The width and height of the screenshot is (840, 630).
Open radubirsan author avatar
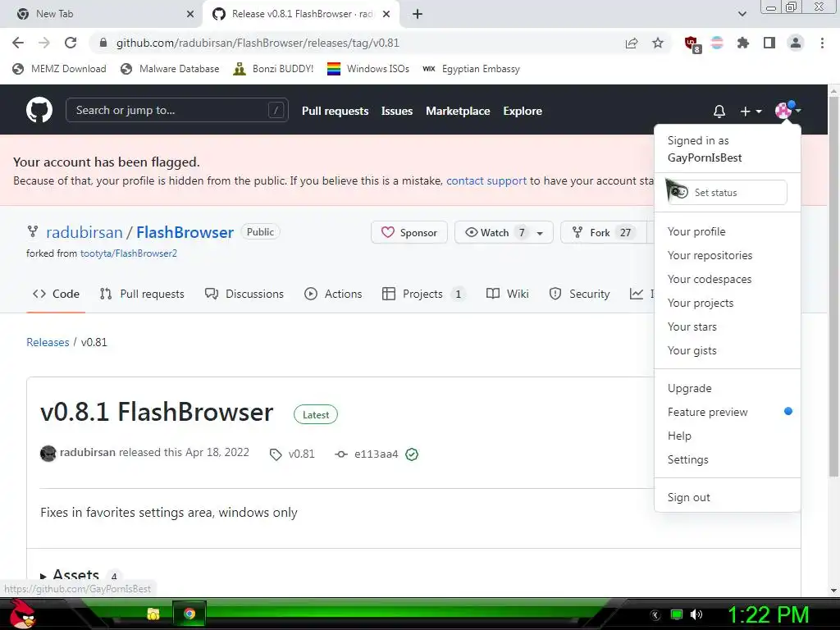[48, 453]
